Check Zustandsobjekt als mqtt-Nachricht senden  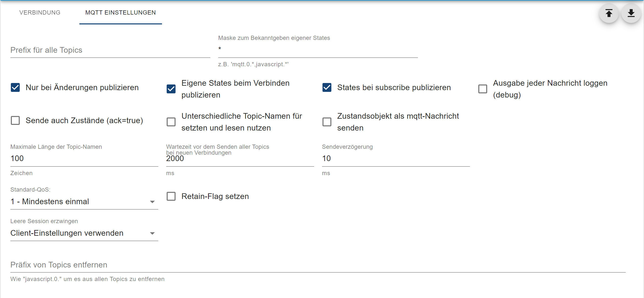(x=327, y=122)
